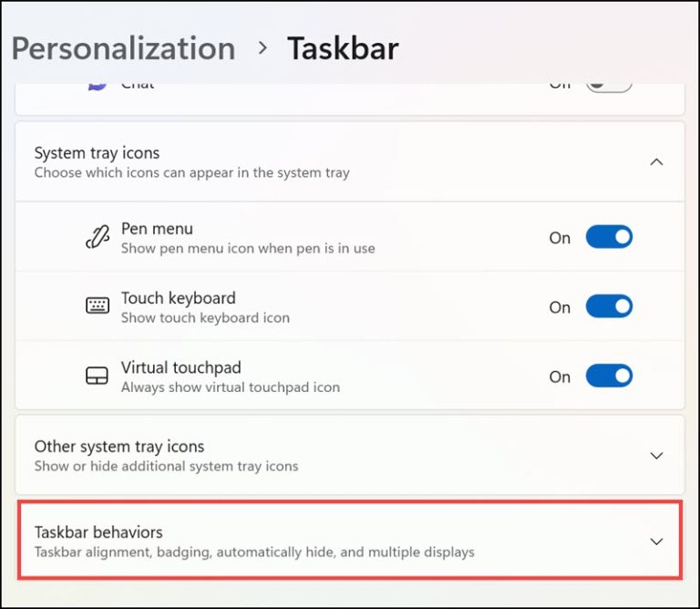Click the Taskbar breadcrumb title
The height and width of the screenshot is (609, 700).
[343, 47]
